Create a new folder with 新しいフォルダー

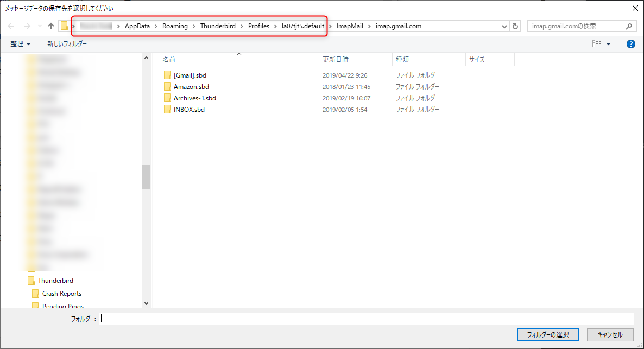67,43
